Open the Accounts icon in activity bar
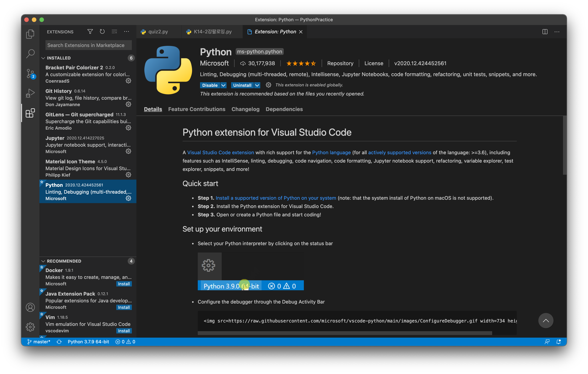The image size is (588, 374). pos(30,307)
